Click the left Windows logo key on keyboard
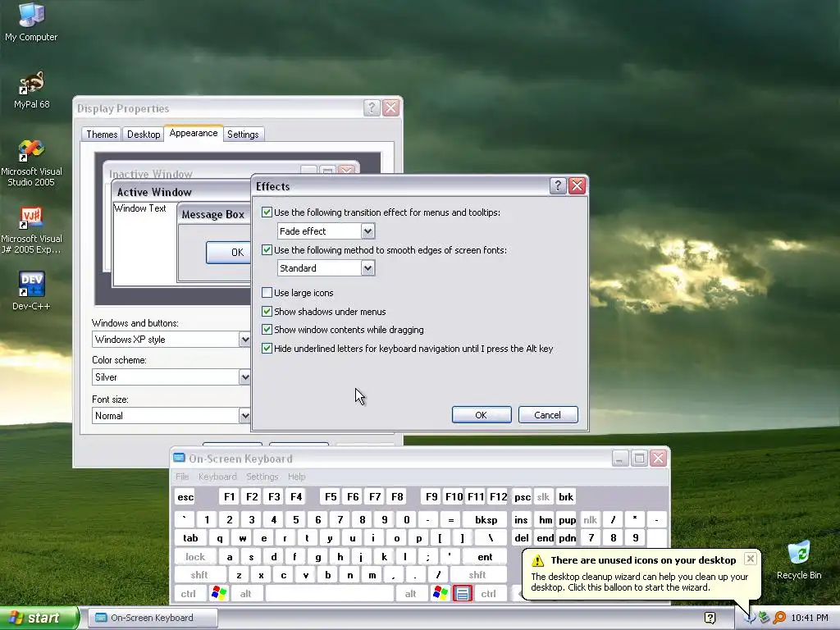The width and height of the screenshot is (840, 630). 219,593
